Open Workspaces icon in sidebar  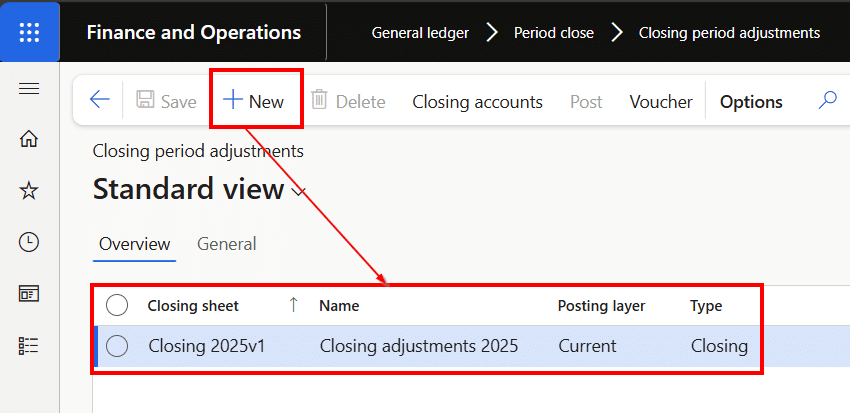[29, 294]
